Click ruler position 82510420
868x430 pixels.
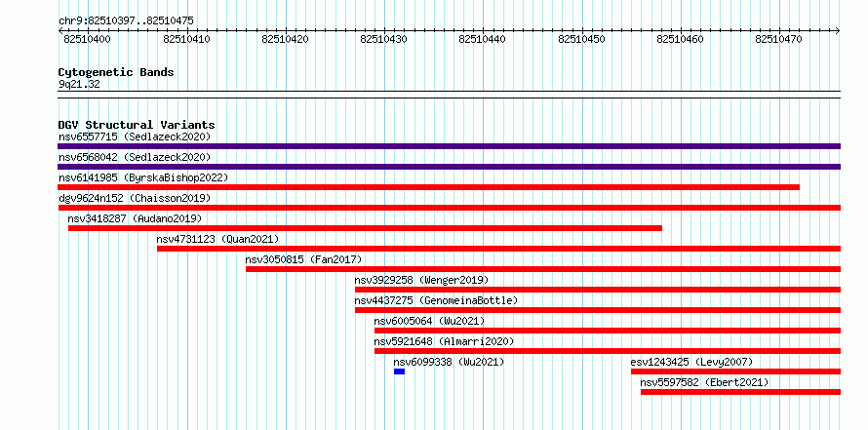click(286, 39)
